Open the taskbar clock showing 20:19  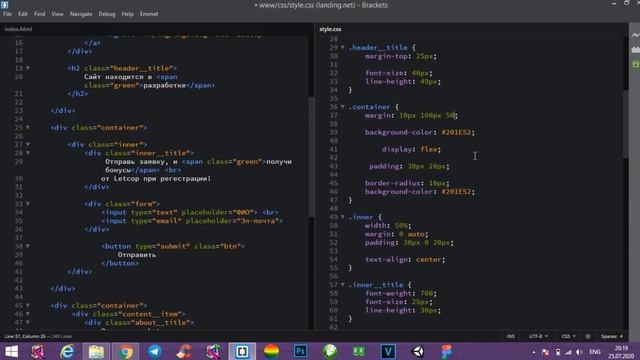[x=621, y=352]
